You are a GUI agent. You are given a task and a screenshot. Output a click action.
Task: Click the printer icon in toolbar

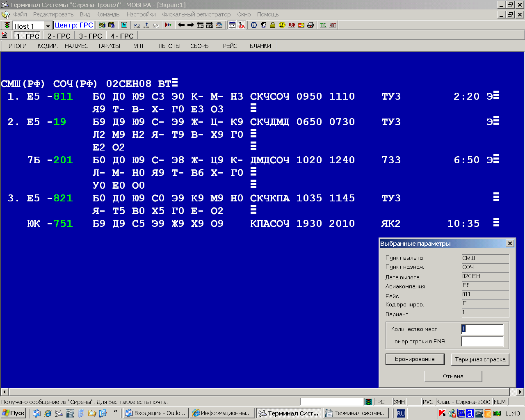[x=310, y=25]
